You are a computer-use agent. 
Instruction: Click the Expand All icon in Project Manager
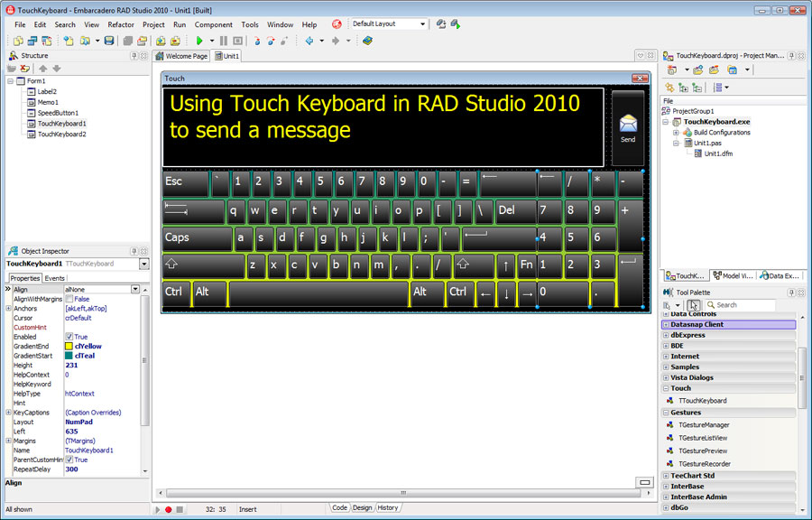tap(684, 88)
